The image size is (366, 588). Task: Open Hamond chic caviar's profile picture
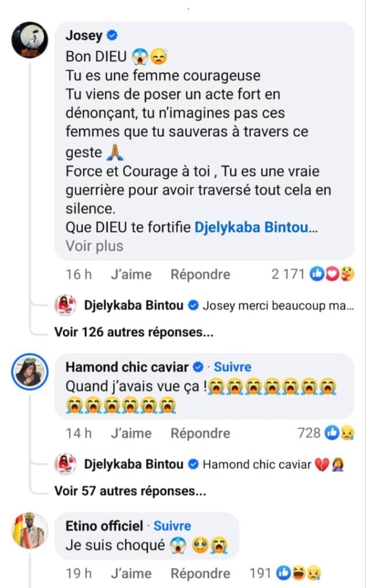pyautogui.click(x=30, y=371)
